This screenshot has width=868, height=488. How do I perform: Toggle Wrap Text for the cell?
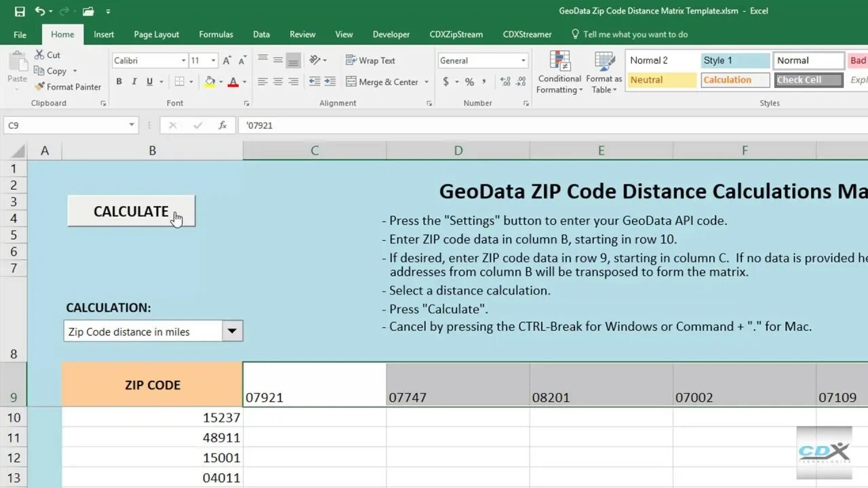[370, 60]
